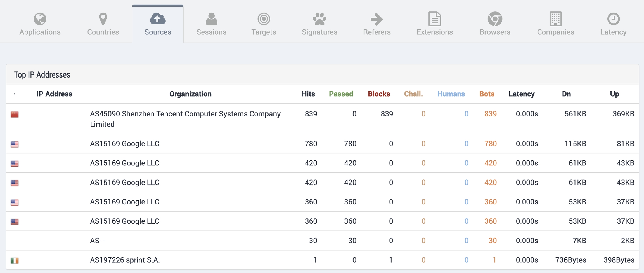Click the China flag in first row

point(15,115)
